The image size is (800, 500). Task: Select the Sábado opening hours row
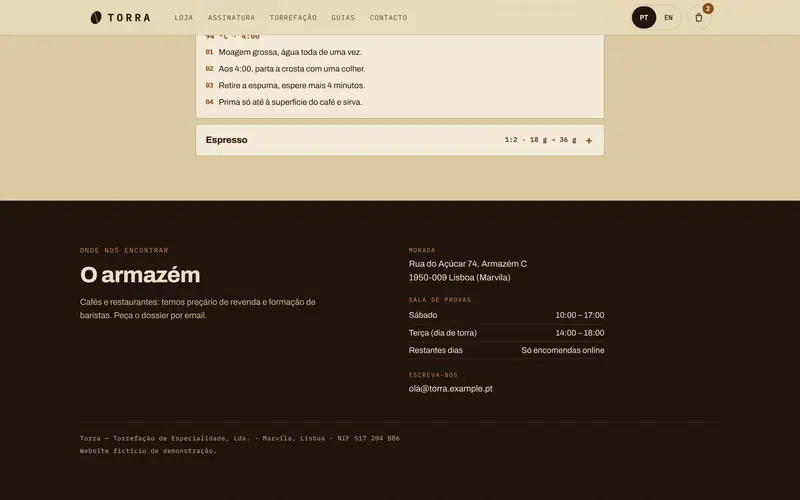506,315
